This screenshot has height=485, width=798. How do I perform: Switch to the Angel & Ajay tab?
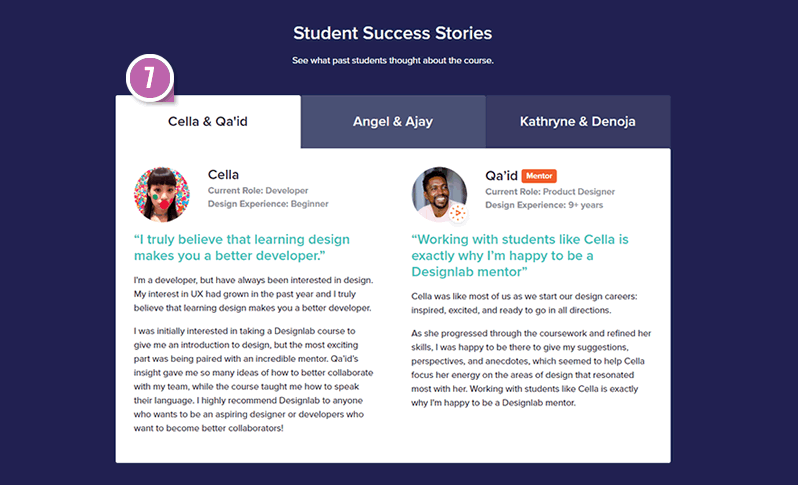(393, 122)
